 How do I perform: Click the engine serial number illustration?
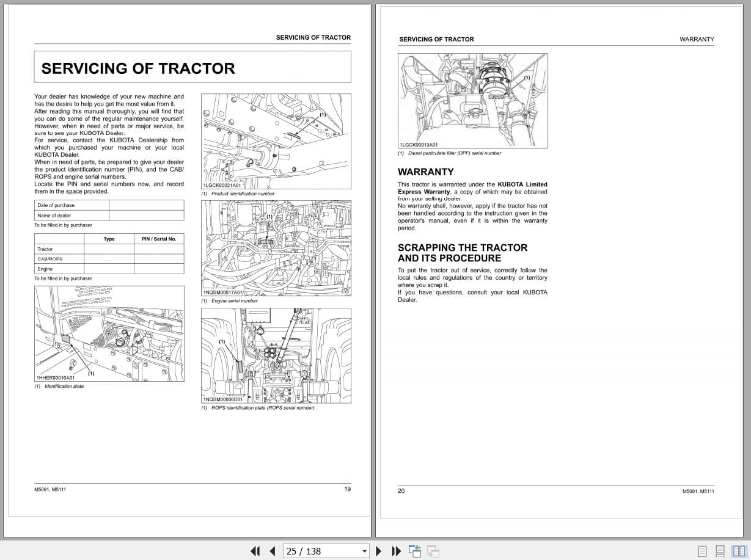[x=276, y=247]
